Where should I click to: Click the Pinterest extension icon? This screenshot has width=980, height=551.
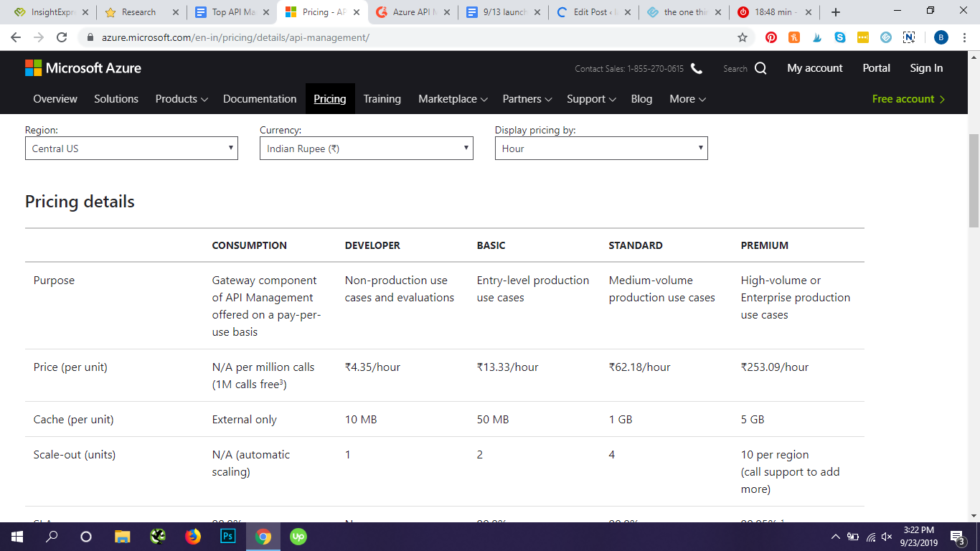771,37
